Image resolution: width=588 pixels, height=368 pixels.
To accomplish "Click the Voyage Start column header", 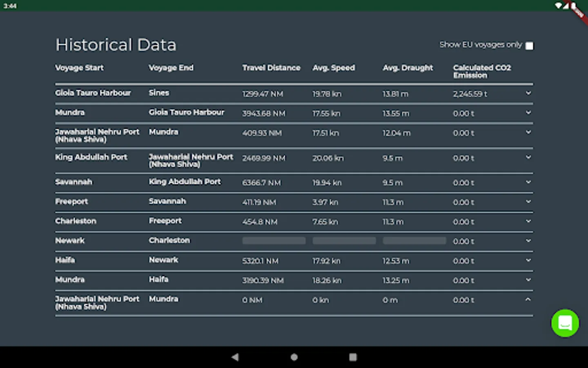I will [79, 68].
